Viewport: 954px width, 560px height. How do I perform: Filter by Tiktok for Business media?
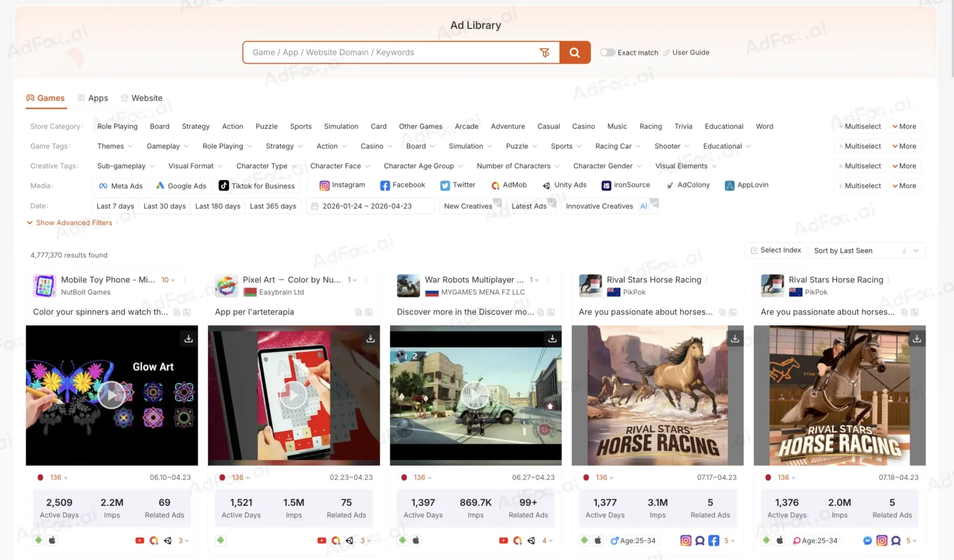point(257,186)
